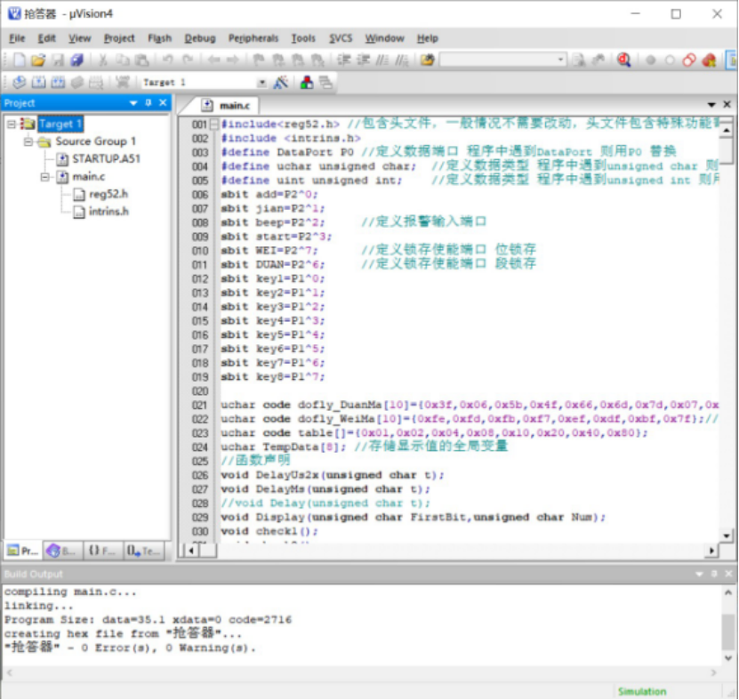Open a file with the folder icon
Image resolution: width=739 pixels, height=700 pixels.
coord(38,60)
